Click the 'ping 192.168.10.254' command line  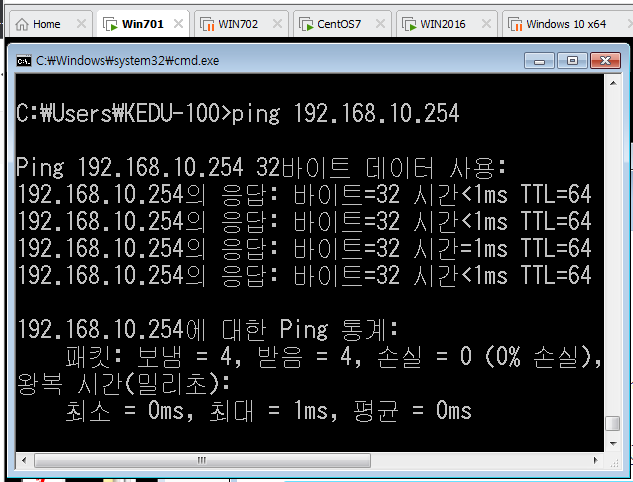(238, 113)
